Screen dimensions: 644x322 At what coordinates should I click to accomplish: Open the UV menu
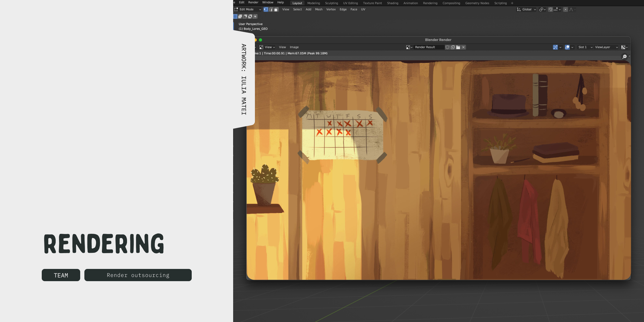[363, 10]
